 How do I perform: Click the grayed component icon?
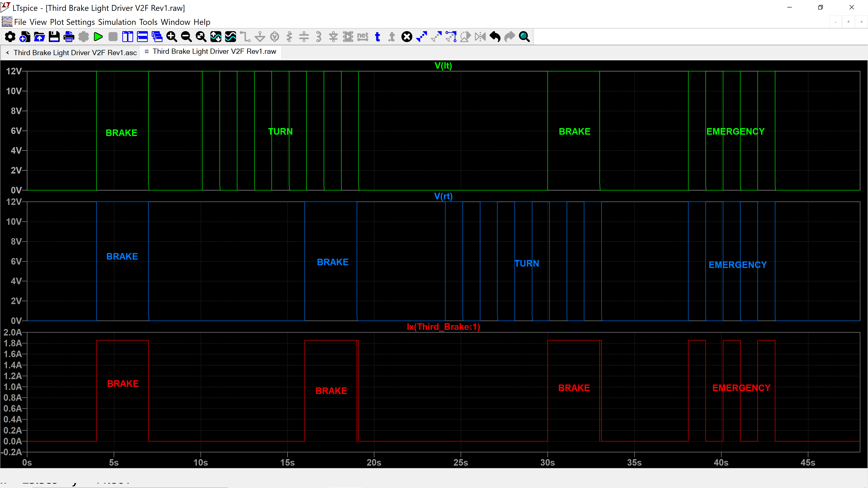[x=348, y=37]
